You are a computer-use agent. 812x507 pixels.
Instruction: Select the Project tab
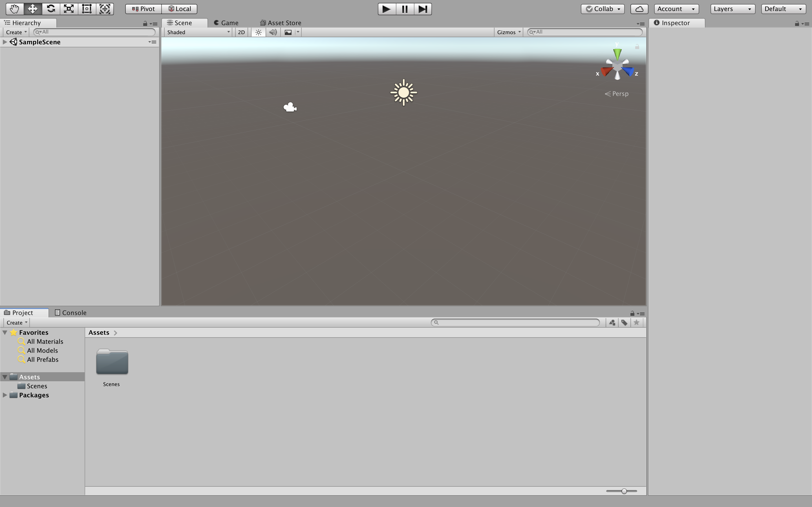24,312
